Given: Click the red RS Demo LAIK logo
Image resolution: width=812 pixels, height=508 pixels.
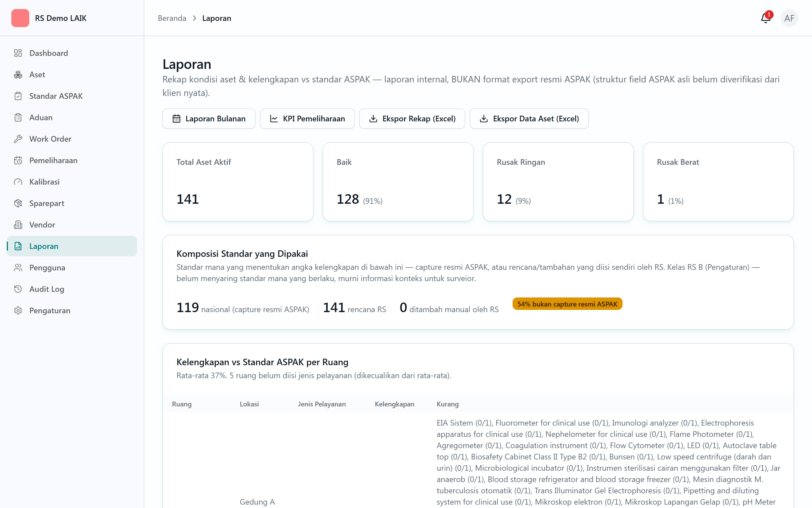Looking at the screenshot, I should (x=20, y=18).
